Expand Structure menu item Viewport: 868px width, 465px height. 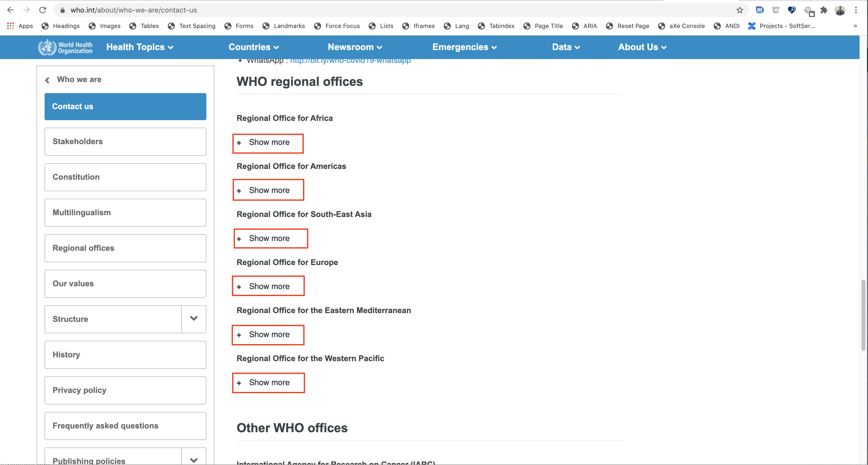(x=194, y=319)
